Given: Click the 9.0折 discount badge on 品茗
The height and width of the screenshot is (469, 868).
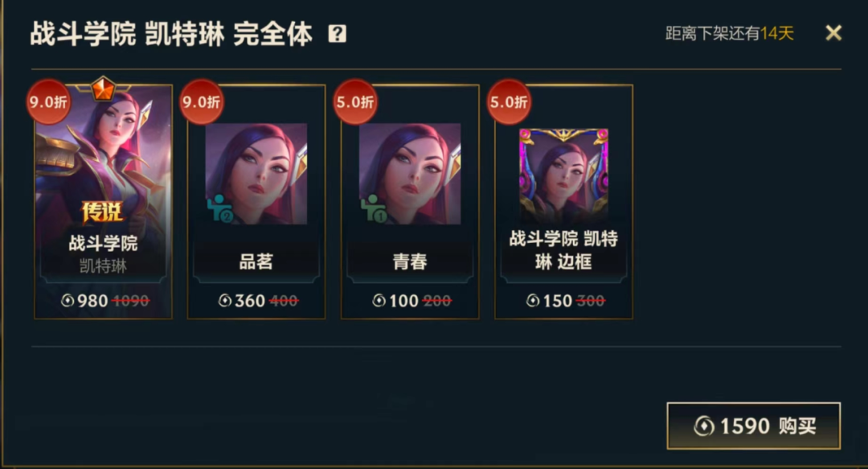Looking at the screenshot, I should [x=202, y=101].
